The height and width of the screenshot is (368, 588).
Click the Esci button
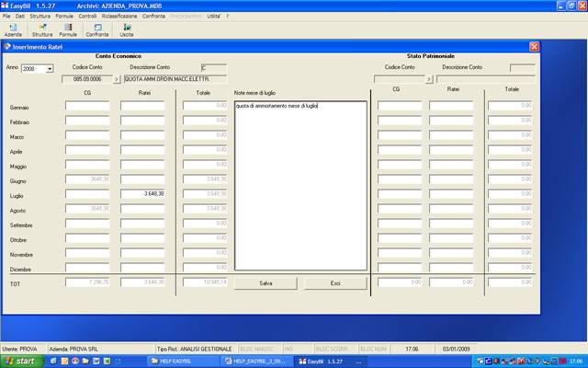[335, 283]
